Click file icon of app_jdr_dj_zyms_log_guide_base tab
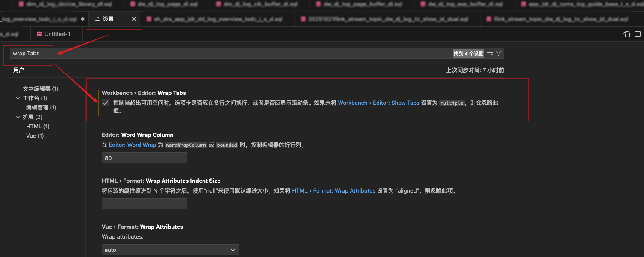Screen dimensions: 644x257 pyautogui.click(x=524, y=4)
